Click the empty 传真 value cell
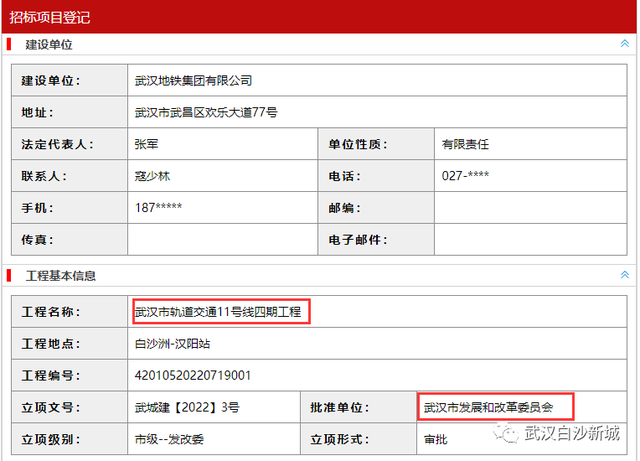 222,239
